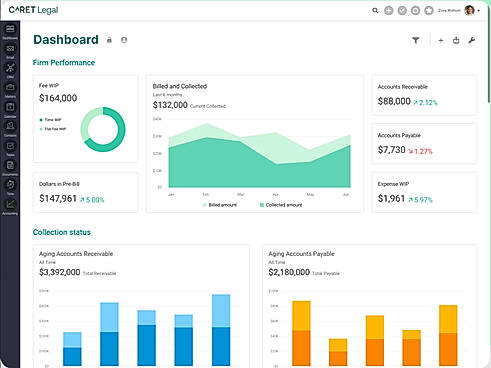Screen dimensions: 491x368
Task: Click the 2.12% Accounts Receivable change
Action: (x=425, y=102)
